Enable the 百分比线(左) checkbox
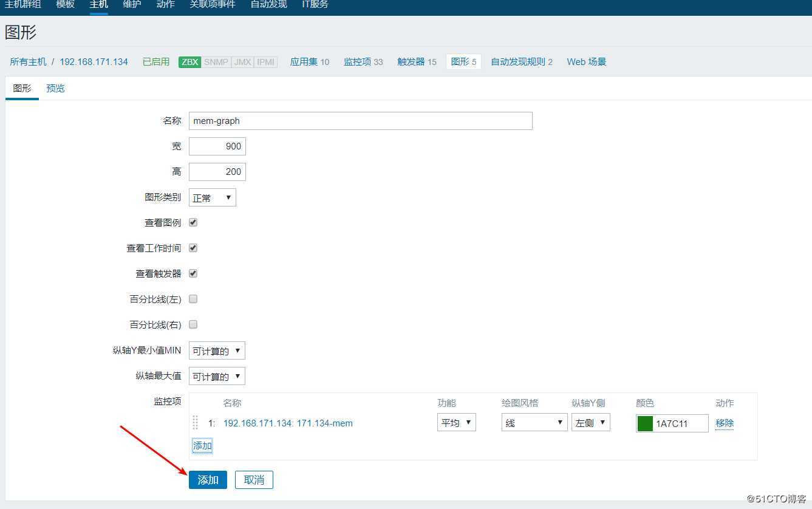 pos(193,299)
